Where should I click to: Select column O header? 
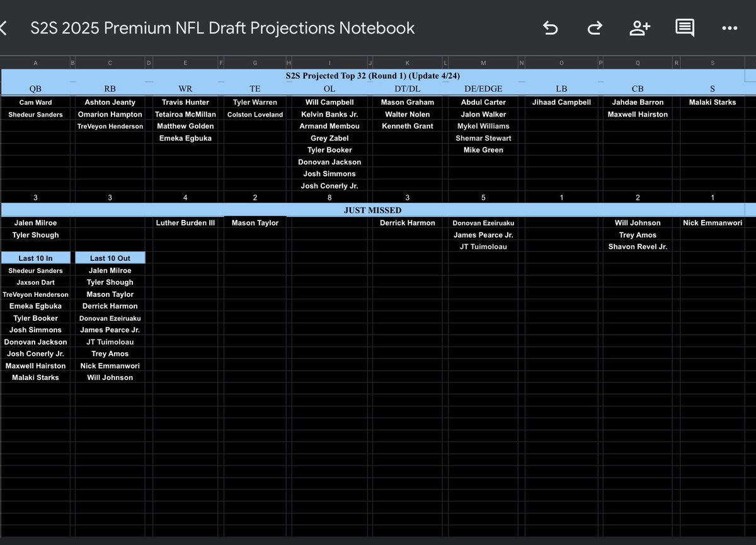[561, 62]
